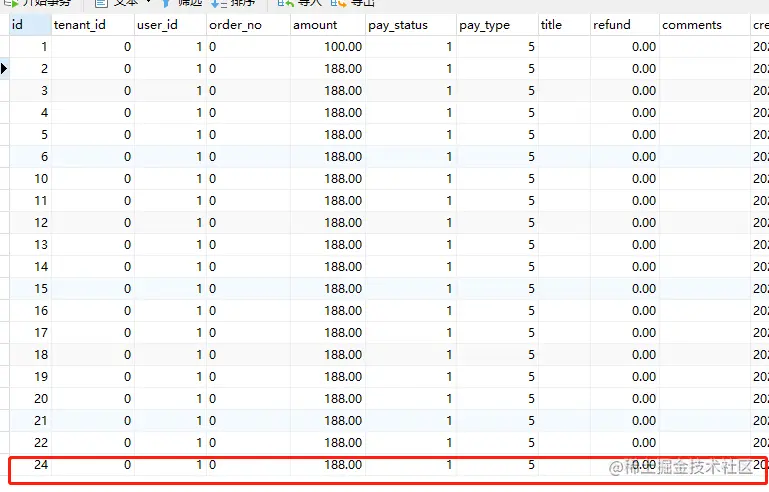Click the user_id 1 cell in row id 20
This screenshot has height=492, width=769.
[170, 399]
